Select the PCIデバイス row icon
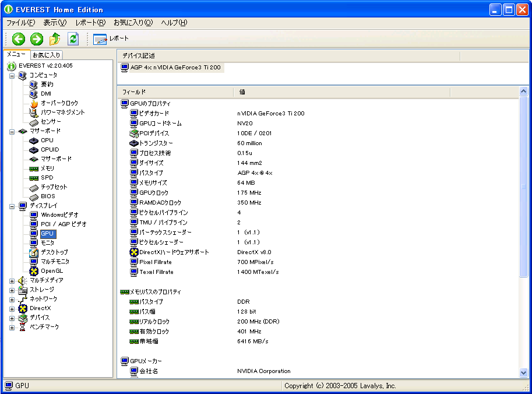The width and height of the screenshot is (532, 394). 134,133
